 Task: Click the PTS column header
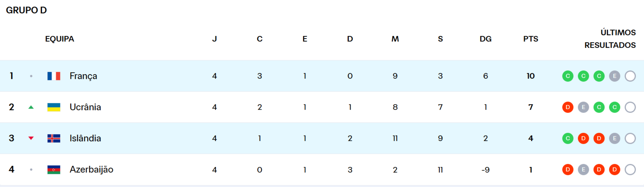[531, 39]
